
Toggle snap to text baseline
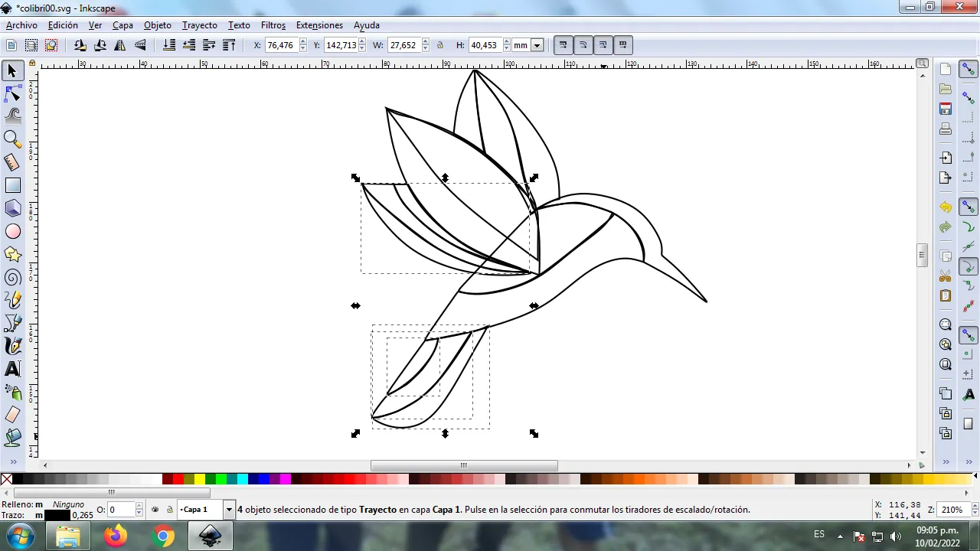[969, 394]
